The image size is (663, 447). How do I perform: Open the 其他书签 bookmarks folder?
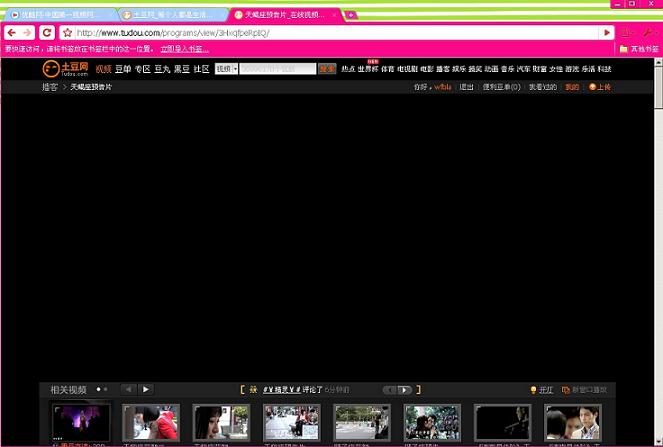[638, 48]
